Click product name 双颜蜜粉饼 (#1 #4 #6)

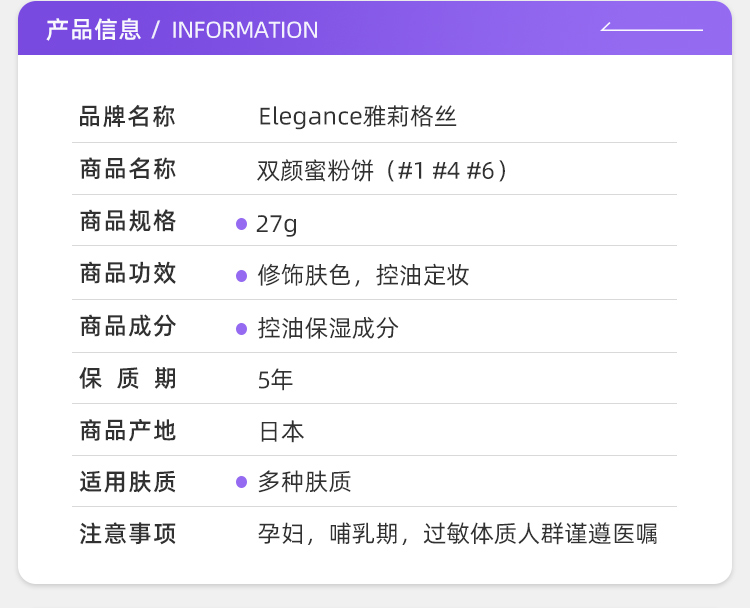tap(382, 170)
